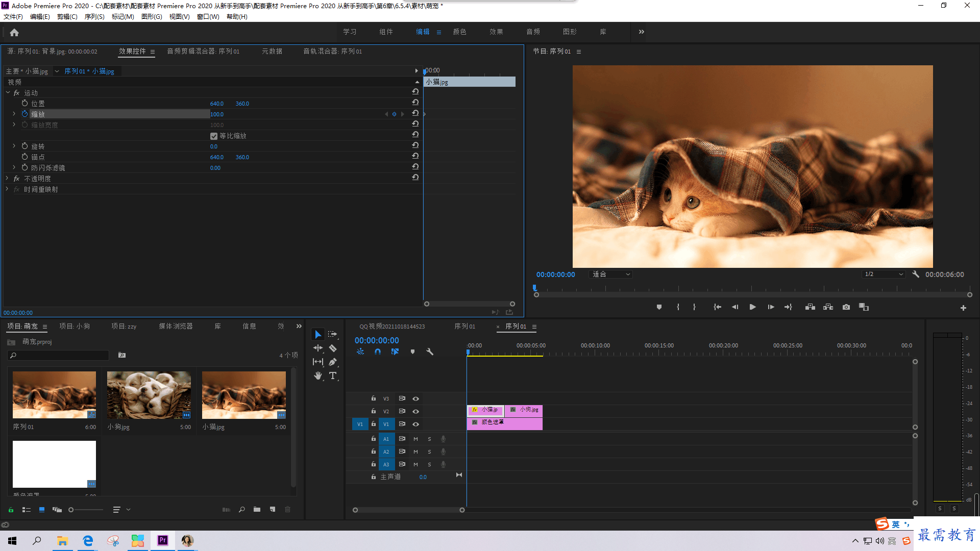This screenshot has height=551, width=980.
Task: Add keyframe for 缩放 property
Action: (x=394, y=114)
